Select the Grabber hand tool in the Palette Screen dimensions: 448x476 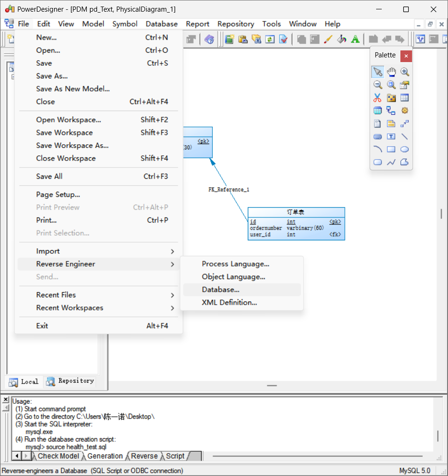(x=391, y=72)
